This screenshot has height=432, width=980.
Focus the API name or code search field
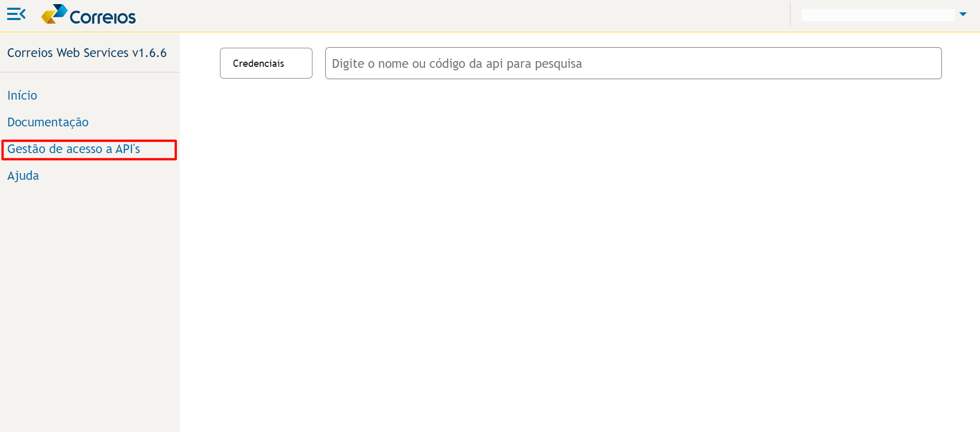633,63
